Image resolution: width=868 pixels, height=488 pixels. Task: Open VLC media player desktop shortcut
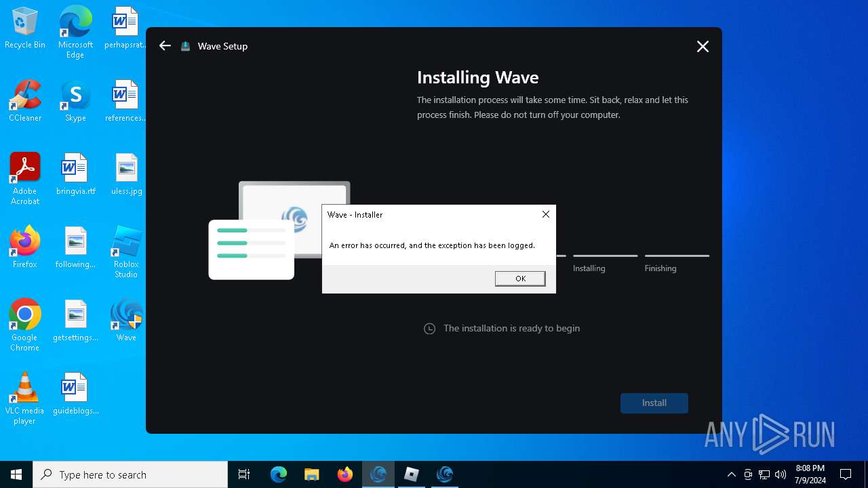point(25,399)
